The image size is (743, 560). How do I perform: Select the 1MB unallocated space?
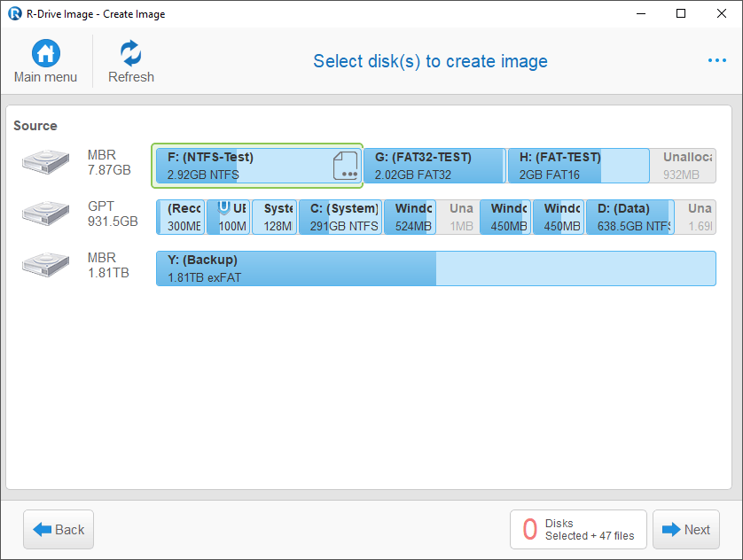coord(458,217)
